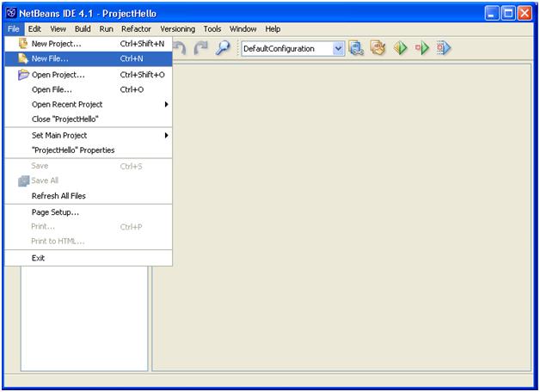540x392 pixels.
Task: Click the greyed Save menu entry
Action: [89, 166]
